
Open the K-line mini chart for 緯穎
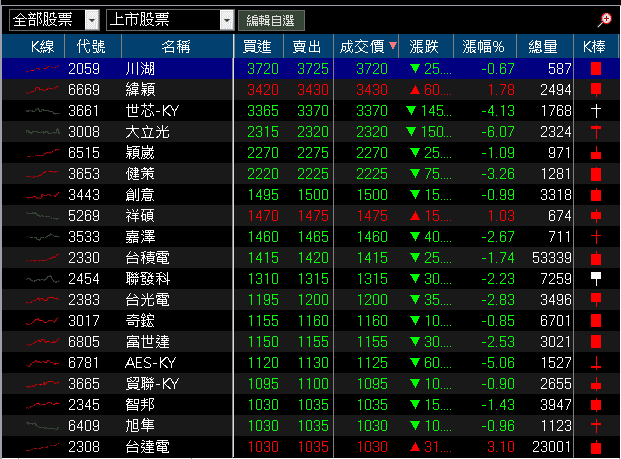tap(42, 90)
